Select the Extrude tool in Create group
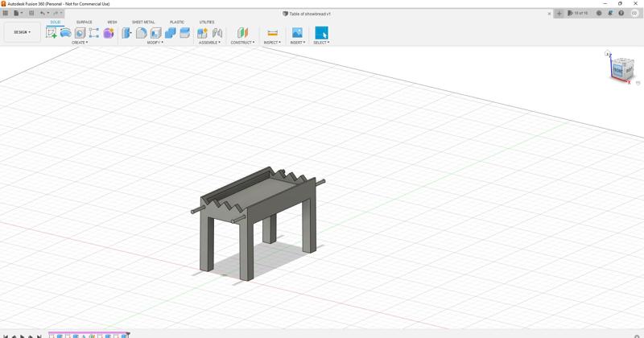Image resolution: width=644 pixels, height=338 pixels. (66, 33)
